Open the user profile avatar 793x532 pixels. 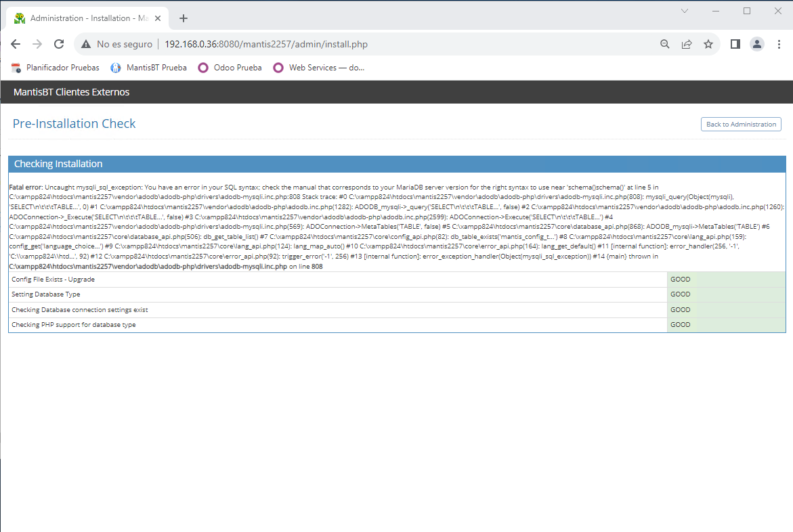(757, 44)
